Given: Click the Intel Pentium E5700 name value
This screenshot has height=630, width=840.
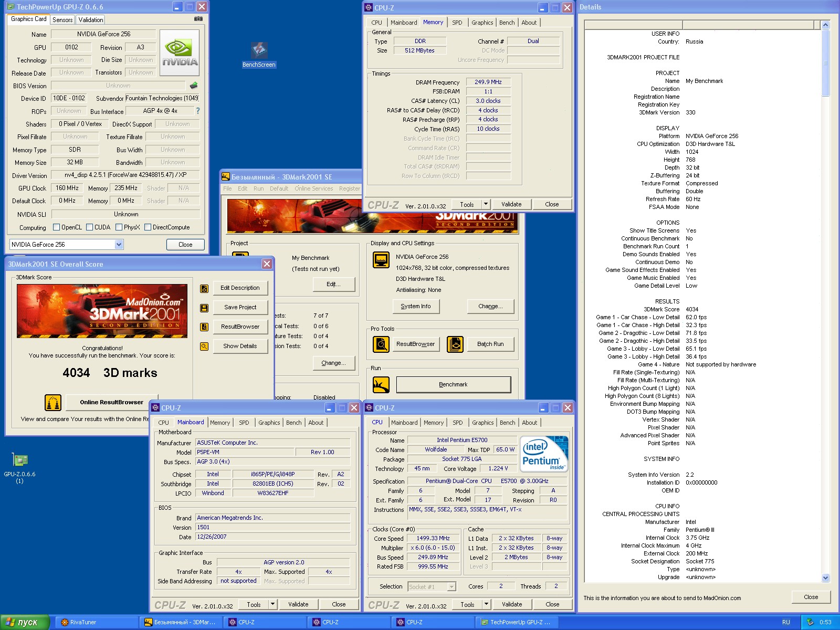Looking at the screenshot, I should pyautogui.click(x=462, y=440).
